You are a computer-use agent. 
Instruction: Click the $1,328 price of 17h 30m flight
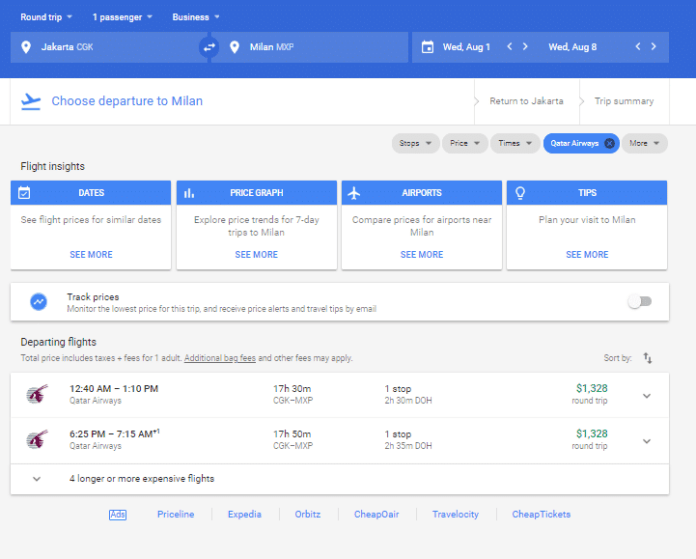coord(592,389)
